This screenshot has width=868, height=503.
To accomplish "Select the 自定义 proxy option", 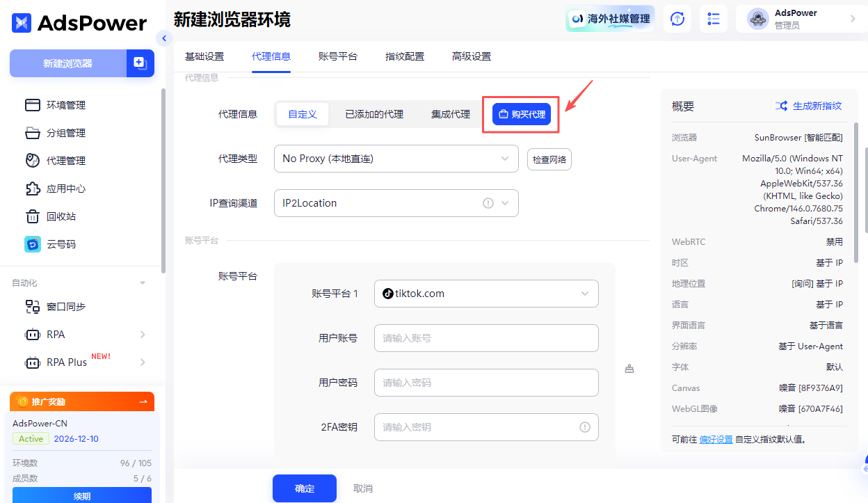I will 302,113.
